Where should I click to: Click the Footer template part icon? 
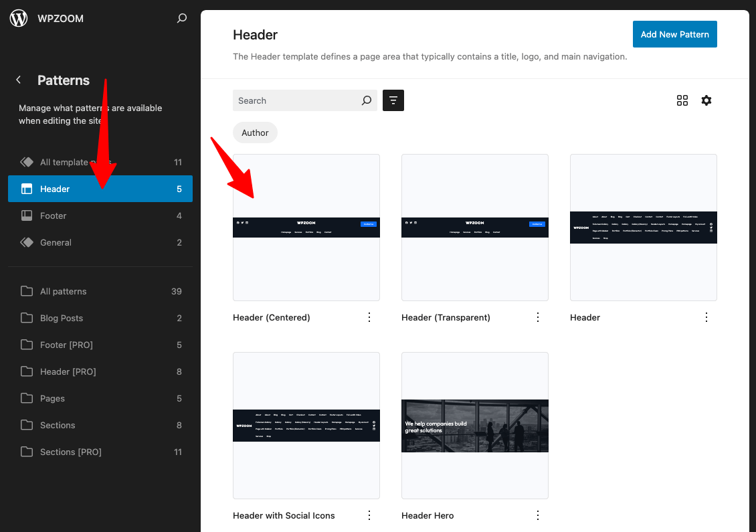point(27,215)
